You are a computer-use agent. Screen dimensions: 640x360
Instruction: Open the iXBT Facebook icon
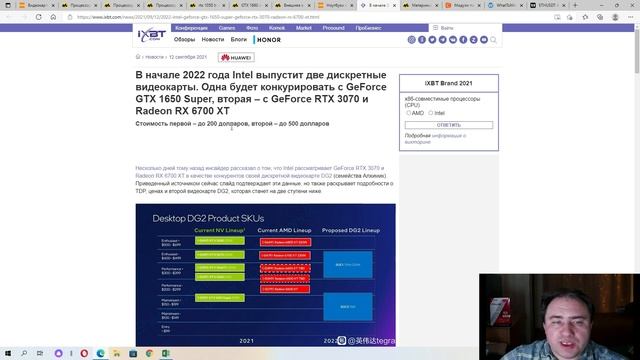(463, 40)
